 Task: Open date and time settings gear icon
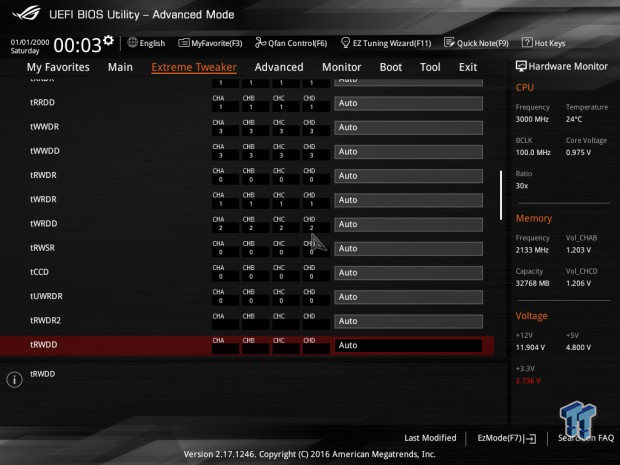point(108,40)
